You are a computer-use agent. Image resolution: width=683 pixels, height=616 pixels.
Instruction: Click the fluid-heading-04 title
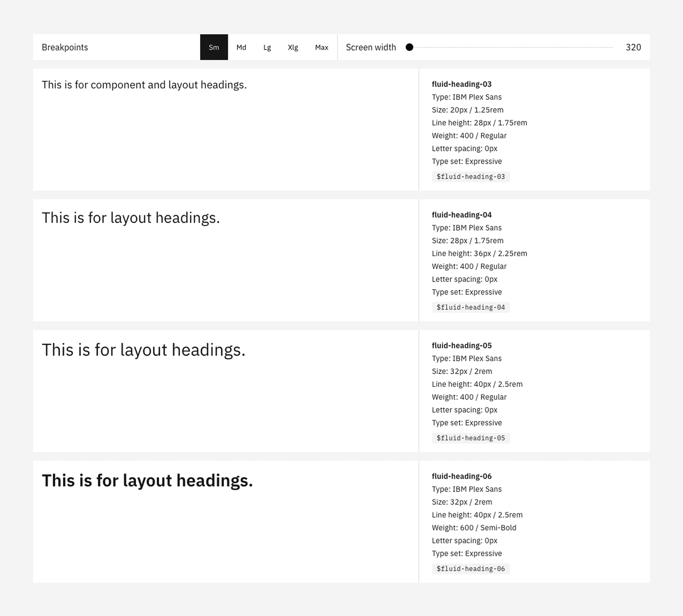tap(461, 215)
